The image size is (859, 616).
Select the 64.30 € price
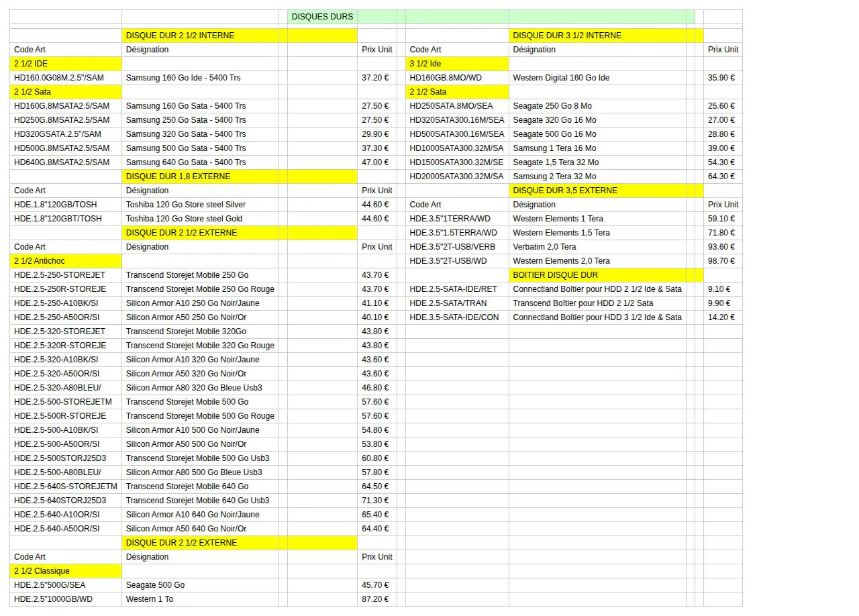click(723, 176)
